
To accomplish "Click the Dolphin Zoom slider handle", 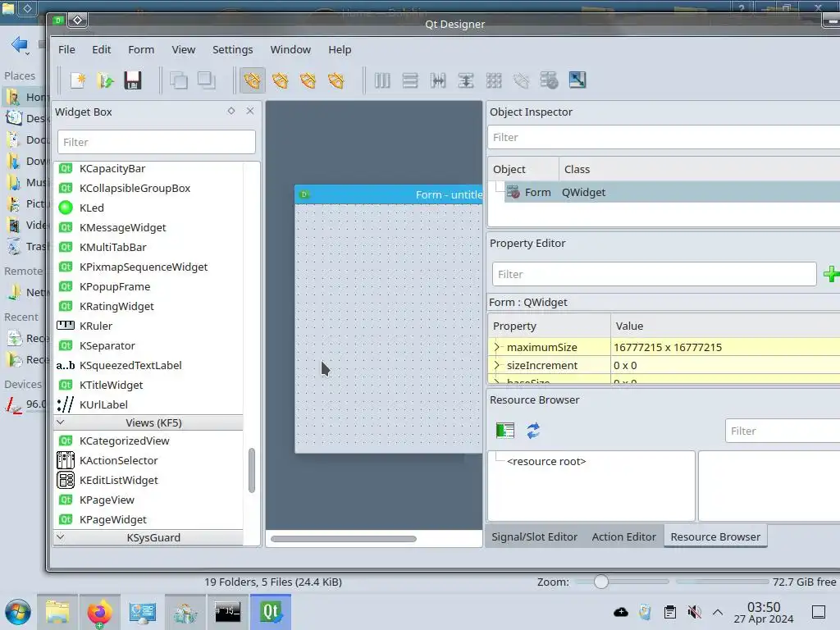I will 601,582.
